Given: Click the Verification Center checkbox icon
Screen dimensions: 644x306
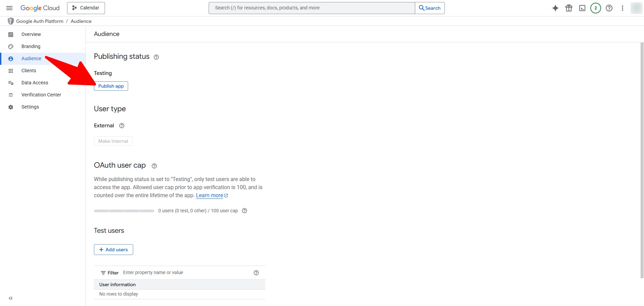Looking at the screenshot, I should [x=11, y=95].
